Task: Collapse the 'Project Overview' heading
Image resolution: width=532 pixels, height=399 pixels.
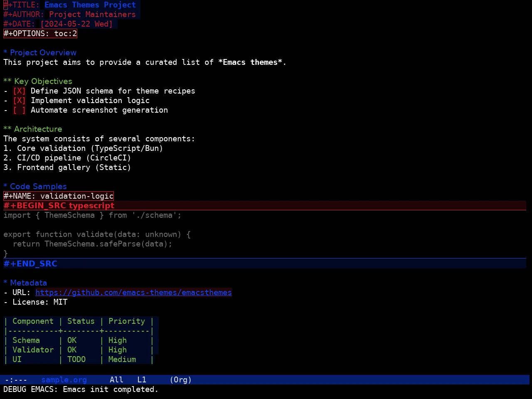Action: pyautogui.click(x=40, y=53)
